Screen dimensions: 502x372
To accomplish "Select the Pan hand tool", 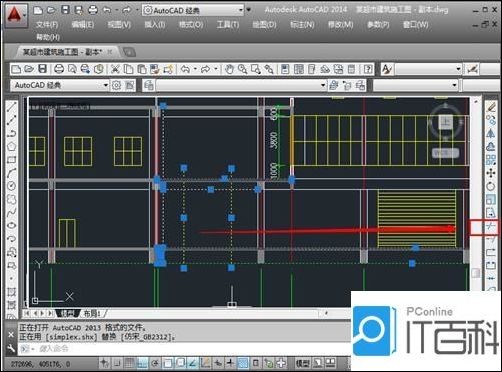I will [229, 69].
